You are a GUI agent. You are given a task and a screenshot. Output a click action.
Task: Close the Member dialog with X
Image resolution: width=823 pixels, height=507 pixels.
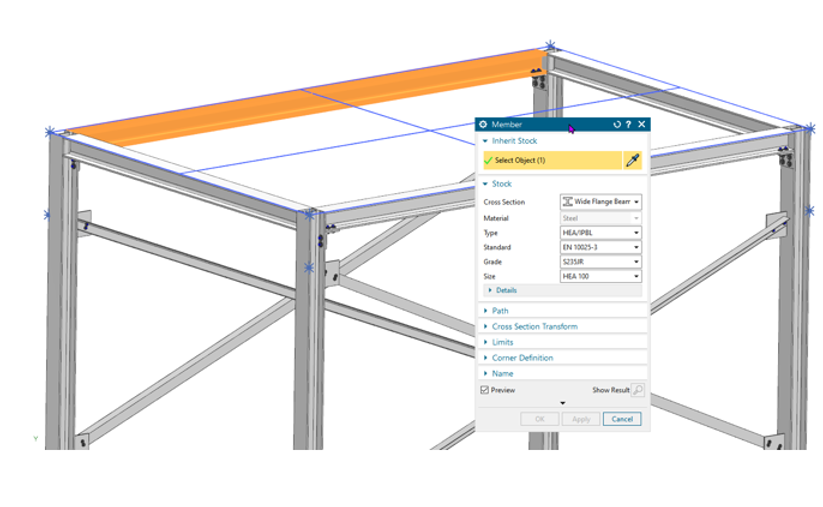[641, 125]
